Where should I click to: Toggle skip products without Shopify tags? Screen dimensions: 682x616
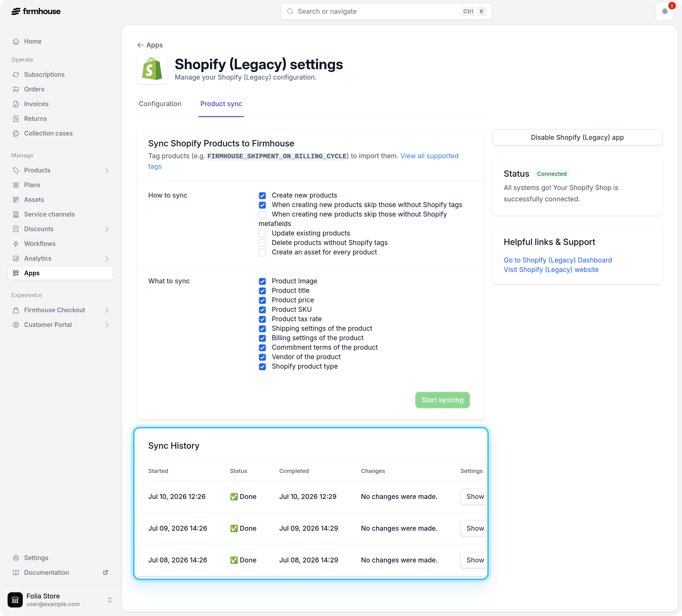[x=262, y=205]
